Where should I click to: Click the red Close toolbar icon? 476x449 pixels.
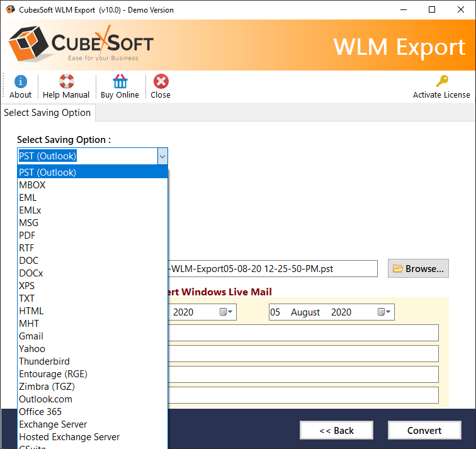coord(161,82)
